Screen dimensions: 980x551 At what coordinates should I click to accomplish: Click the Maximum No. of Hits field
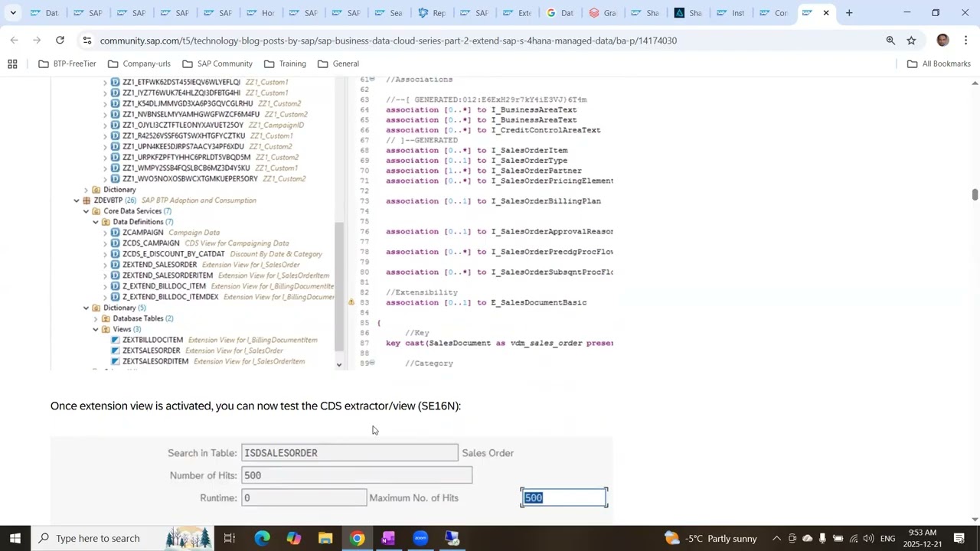pyautogui.click(x=564, y=497)
